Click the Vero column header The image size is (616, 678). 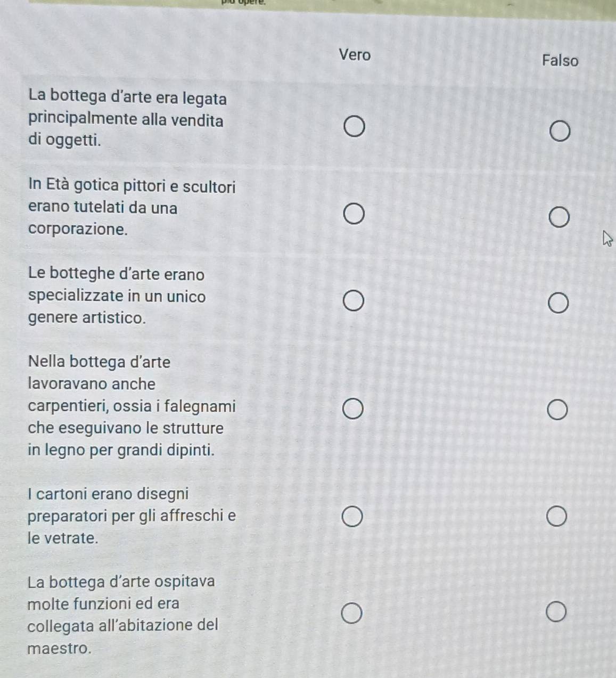point(355,55)
